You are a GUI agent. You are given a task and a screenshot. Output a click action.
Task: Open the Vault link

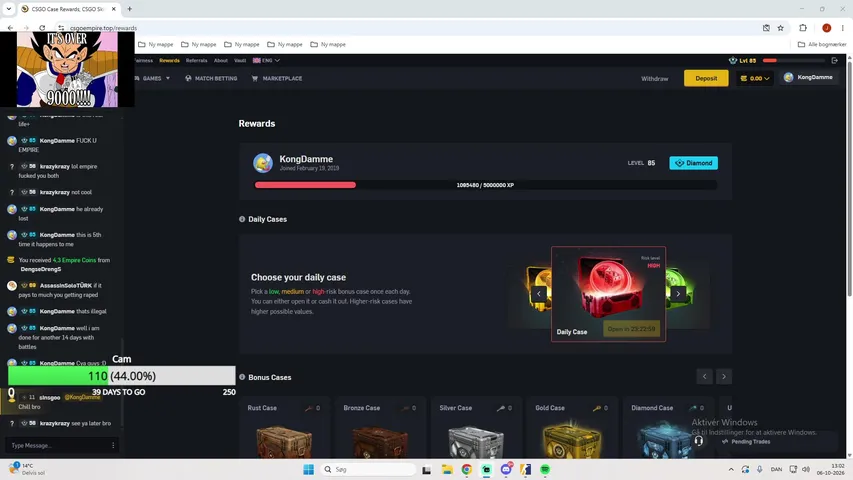pyautogui.click(x=240, y=60)
